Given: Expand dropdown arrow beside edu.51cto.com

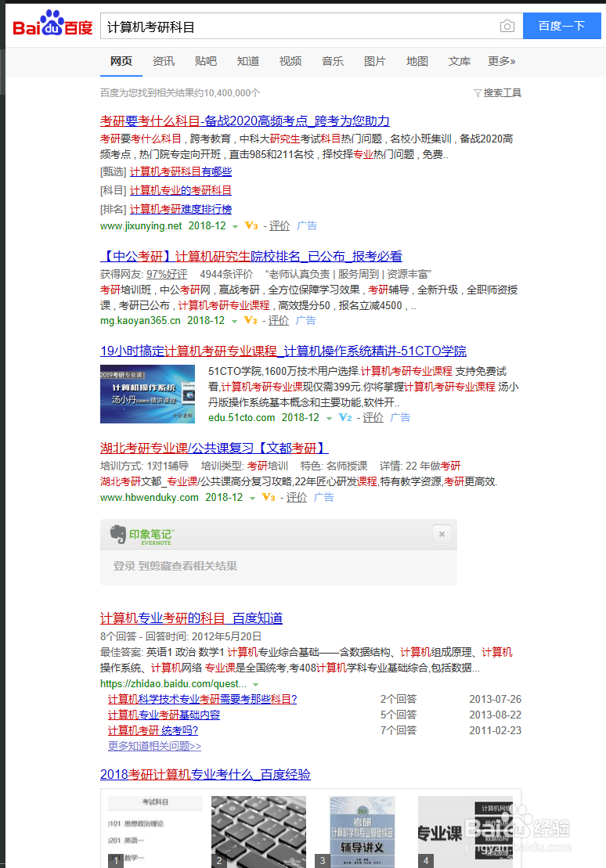Looking at the screenshot, I should pyautogui.click(x=329, y=418).
